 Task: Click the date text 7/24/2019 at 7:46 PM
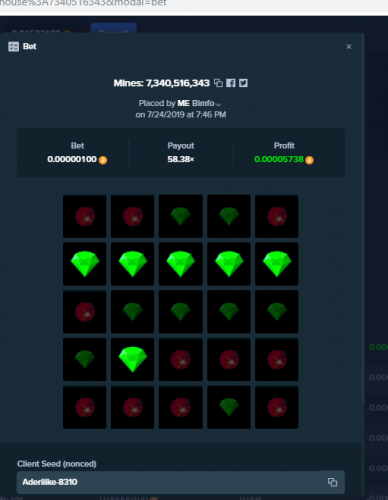[187, 115]
